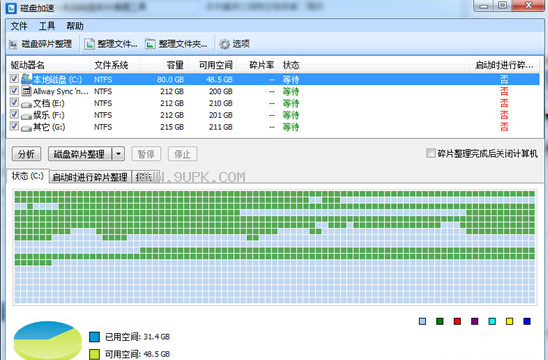Select the Allway Sync 'n... drive name

(60, 92)
